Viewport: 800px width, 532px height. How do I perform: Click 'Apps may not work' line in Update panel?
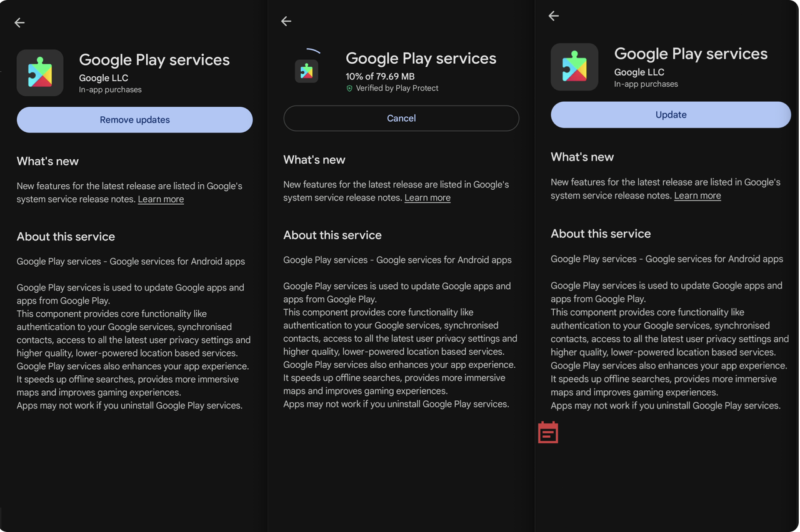[x=666, y=406]
